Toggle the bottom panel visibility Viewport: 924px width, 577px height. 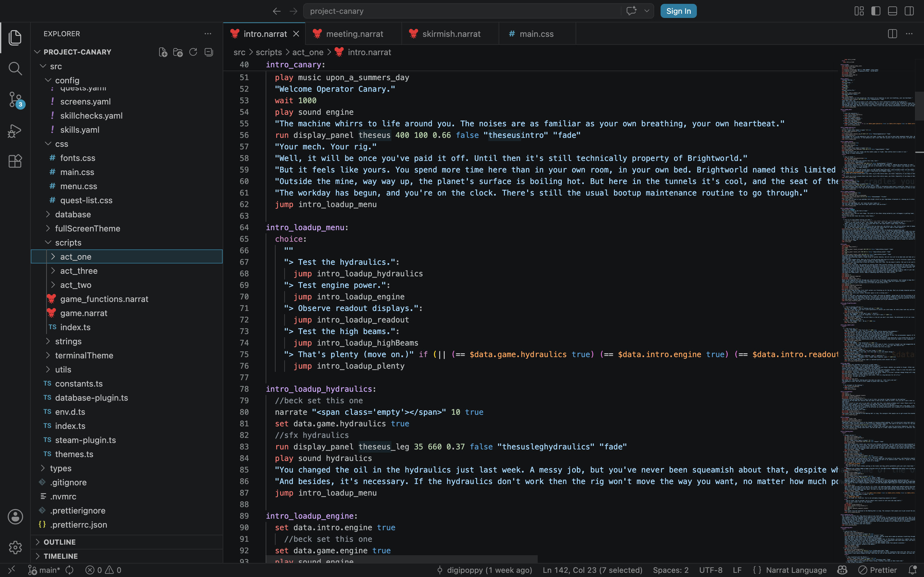pos(892,11)
